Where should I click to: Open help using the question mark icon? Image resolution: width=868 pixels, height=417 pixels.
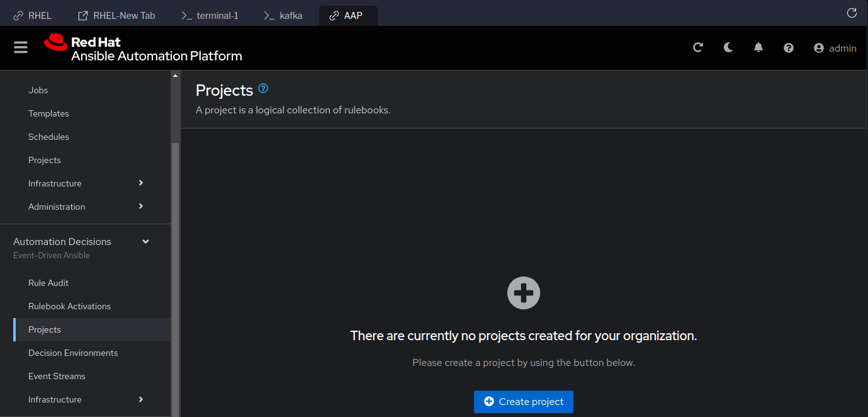789,48
